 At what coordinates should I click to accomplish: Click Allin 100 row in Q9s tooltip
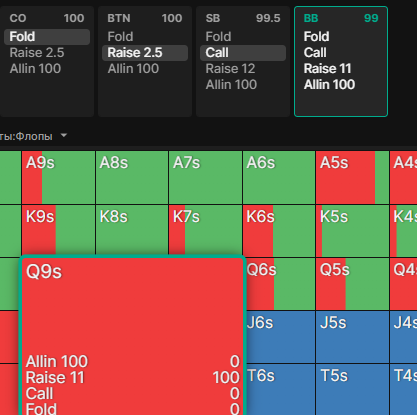[x=133, y=362]
